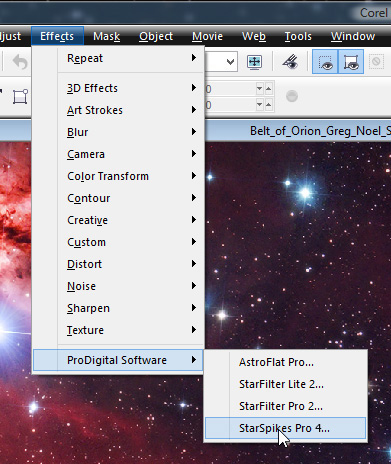Increase the lower value with the up stepper
Image resolution: width=391 pixels, height=464 pixels.
269,105
